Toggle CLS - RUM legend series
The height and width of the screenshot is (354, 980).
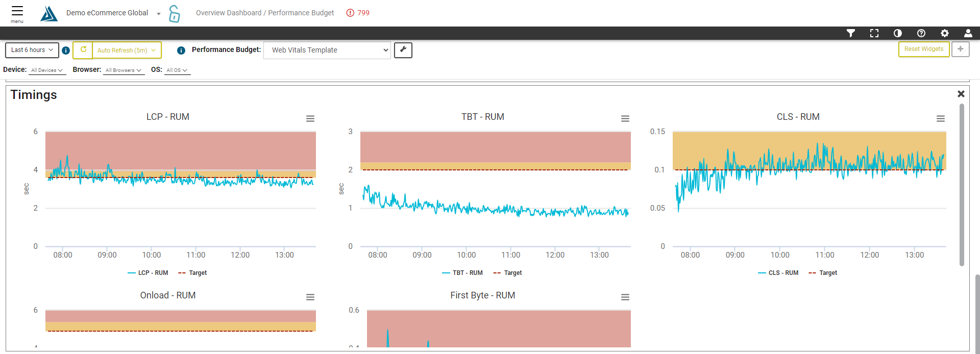[x=778, y=273]
